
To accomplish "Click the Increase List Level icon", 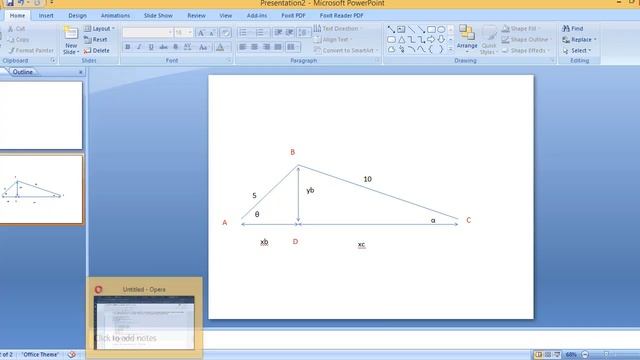I will (x=290, y=32).
